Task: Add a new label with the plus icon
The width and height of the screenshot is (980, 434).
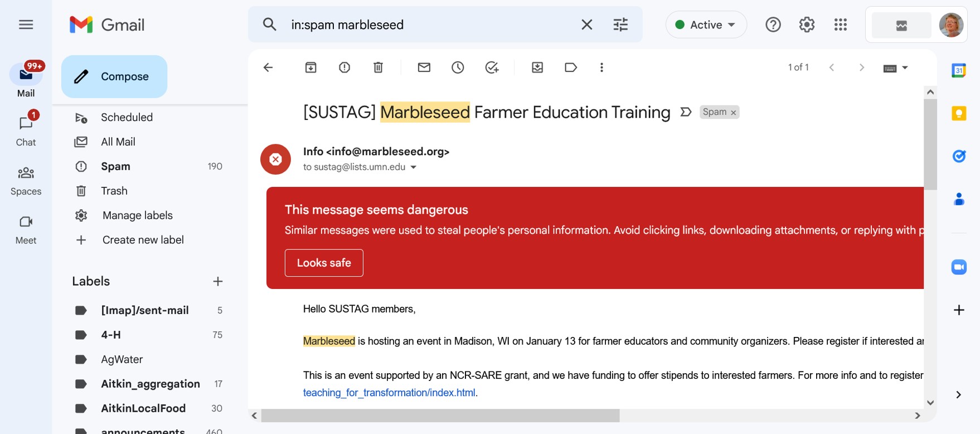Action: [218, 281]
